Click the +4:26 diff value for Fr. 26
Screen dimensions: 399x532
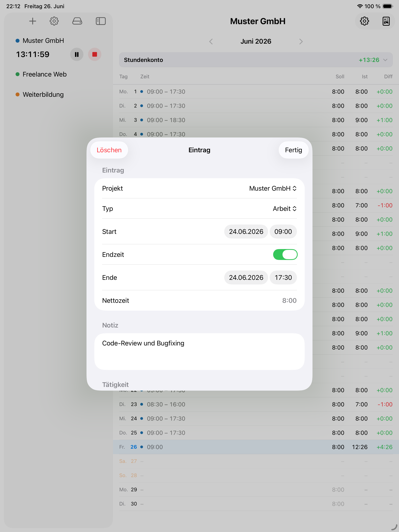pyautogui.click(x=384, y=447)
